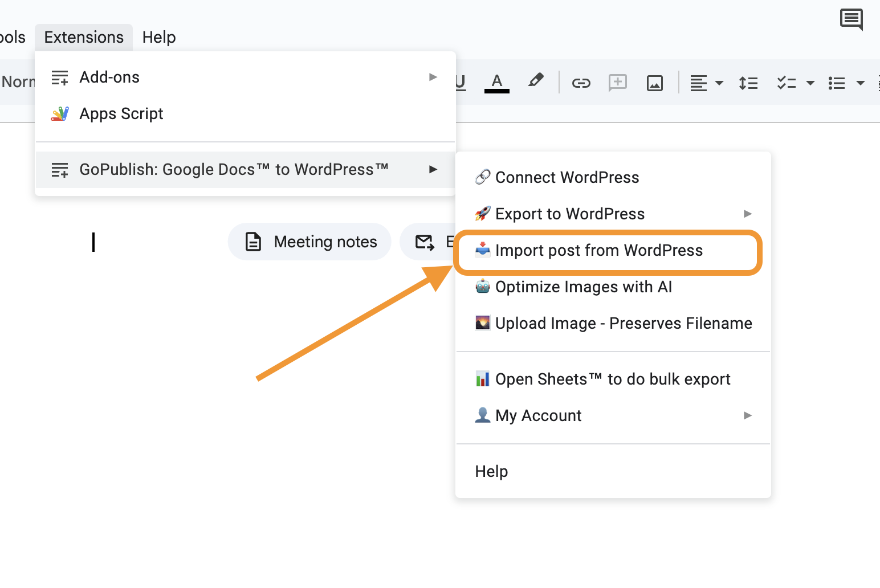Open the Normal text style dropdown
Viewport: 880px width, 588px height.
[x=18, y=82]
